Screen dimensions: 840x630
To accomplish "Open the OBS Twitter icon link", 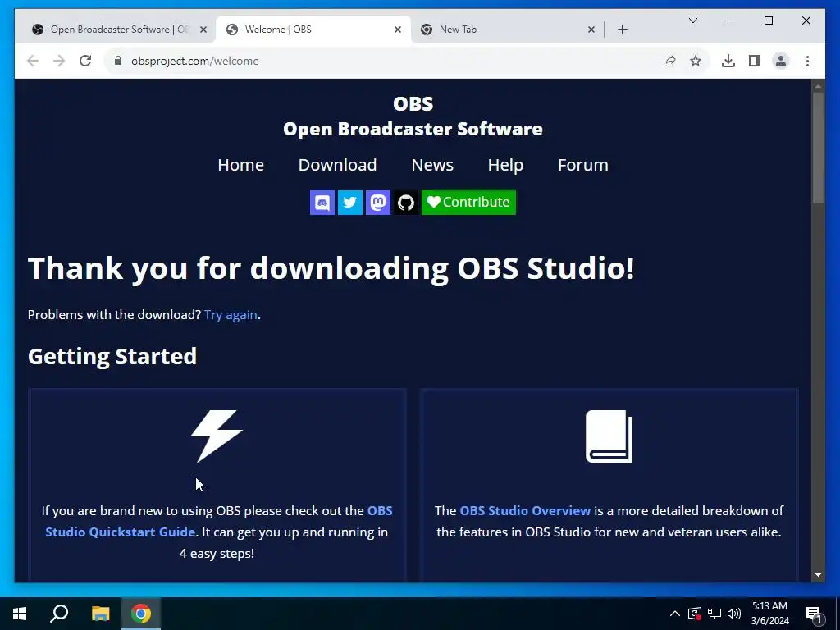I will pyautogui.click(x=349, y=203).
